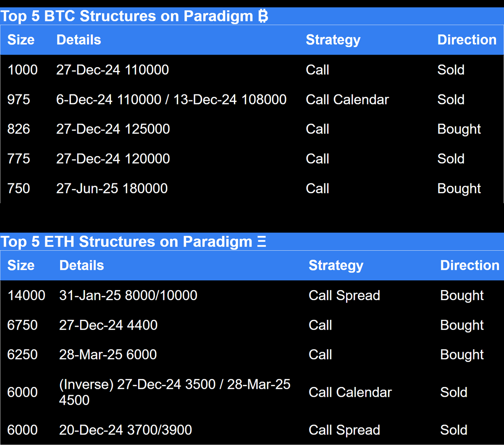504x445 pixels.
Task: Click Details column header in ETH table
Action: pyautogui.click(x=81, y=265)
